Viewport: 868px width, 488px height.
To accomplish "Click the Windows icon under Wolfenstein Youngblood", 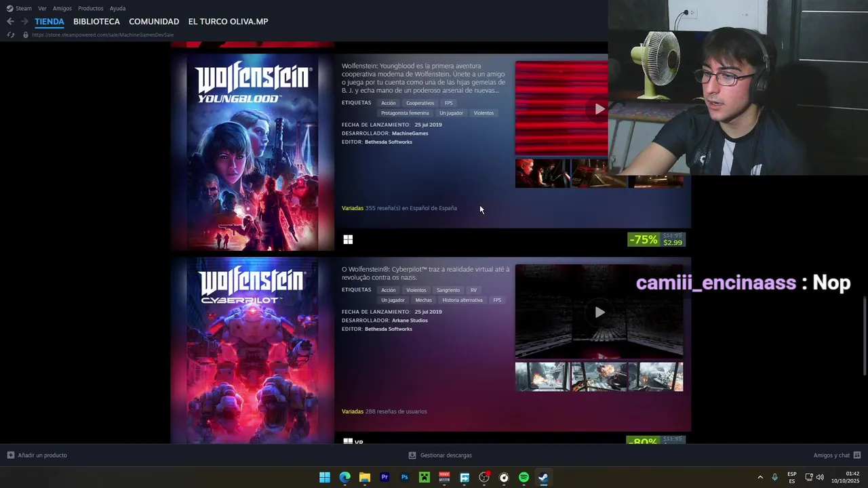I will (x=348, y=239).
